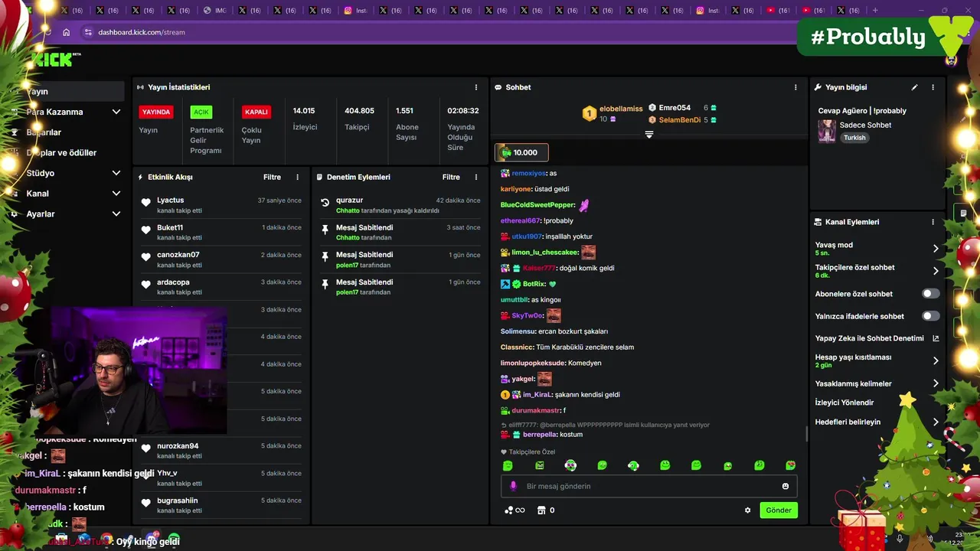Toggle Abonelere özel sohbet switch
Viewport: 980px width, 551px height.
(x=931, y=294)
